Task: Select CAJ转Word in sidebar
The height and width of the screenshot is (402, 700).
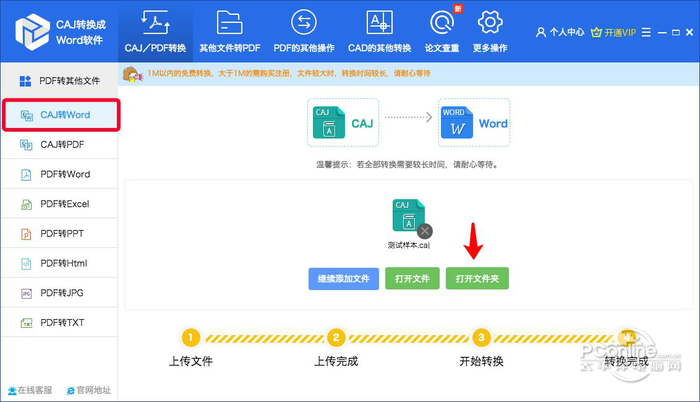Action: click(x=61, y=115)
